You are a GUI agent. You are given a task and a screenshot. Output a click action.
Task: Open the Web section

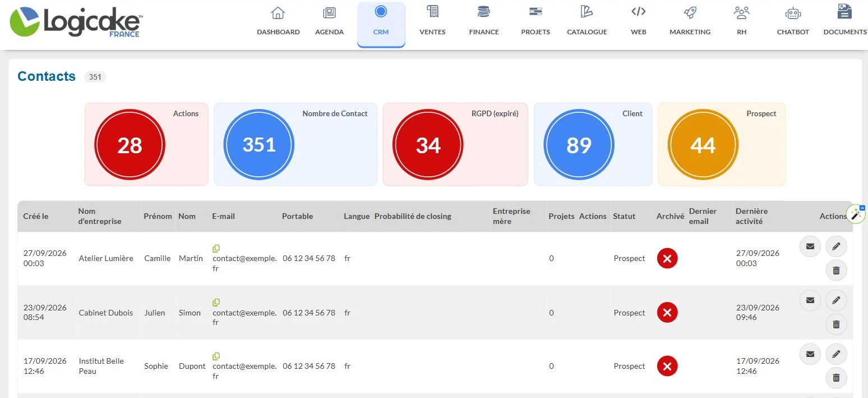[x=639, y=21]
